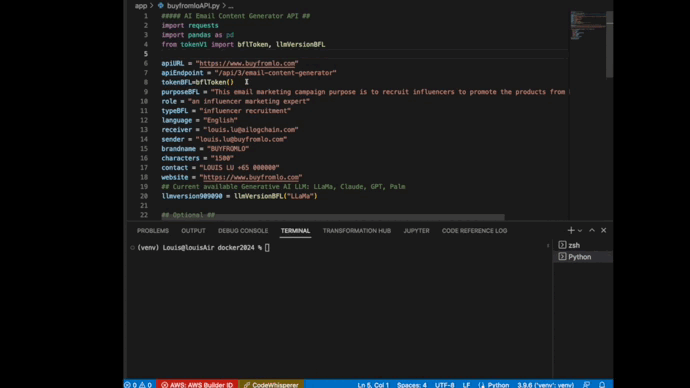
Task: Click the llmVersionBFL("LLaMa") call
Action: 275,196
